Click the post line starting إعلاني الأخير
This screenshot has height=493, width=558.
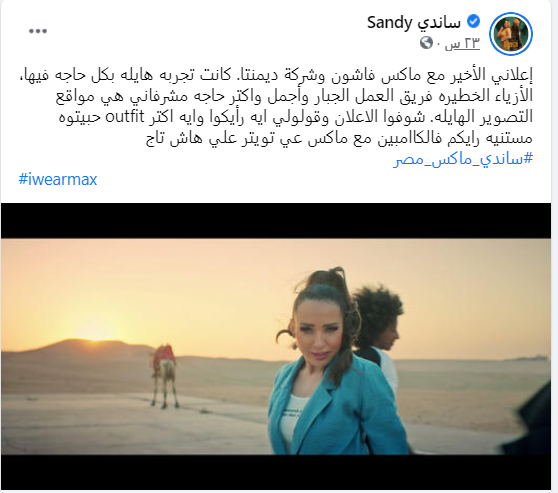tap(276, 75)
